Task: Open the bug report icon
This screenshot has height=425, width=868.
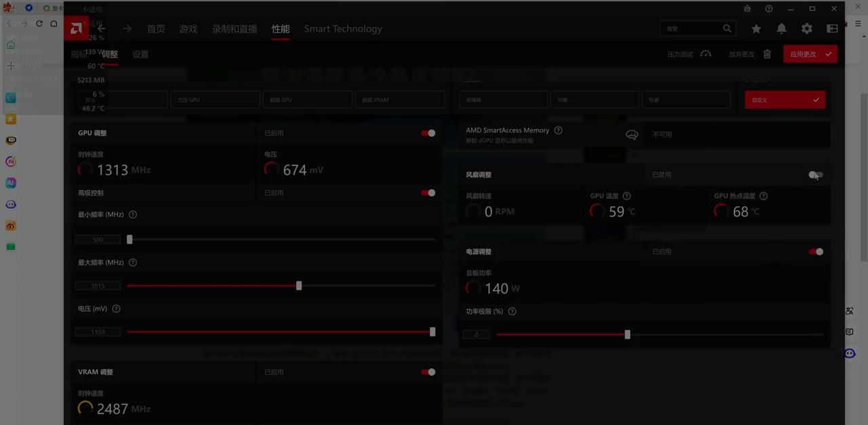Action: (x=747, y=9)
